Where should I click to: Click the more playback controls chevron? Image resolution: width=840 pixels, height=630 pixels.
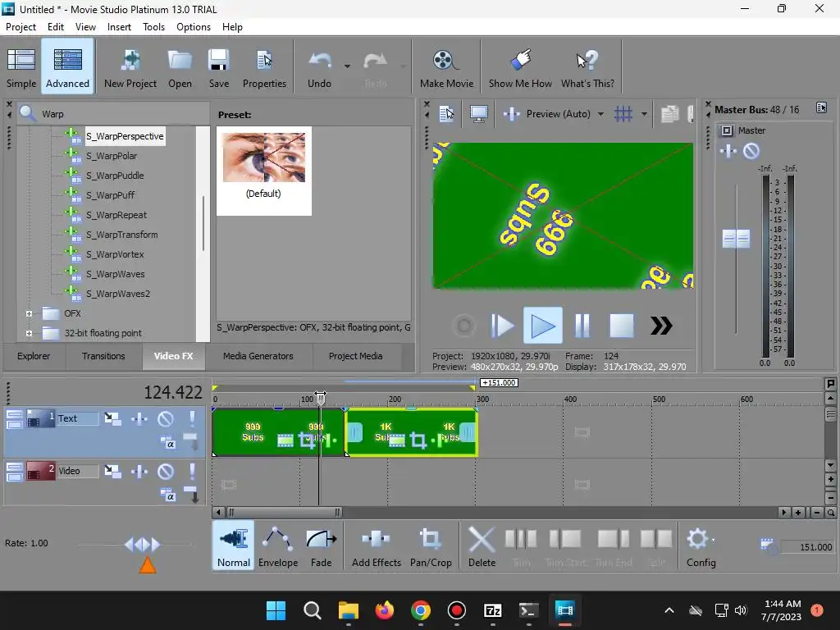pyautogui.click(x=661, y=325)
